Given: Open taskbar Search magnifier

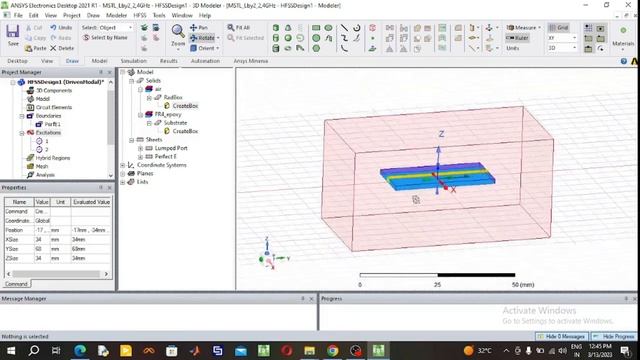Looking at the screenshot, I should coord(34,351).
